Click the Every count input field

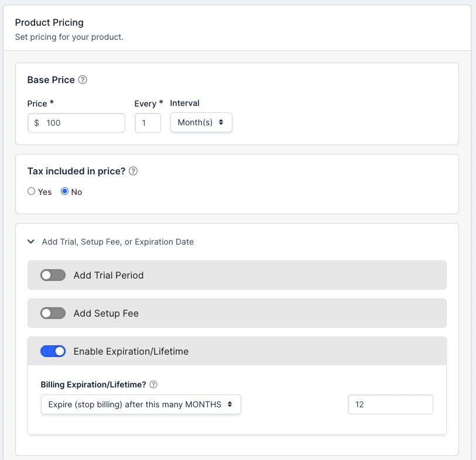point(148,123)
